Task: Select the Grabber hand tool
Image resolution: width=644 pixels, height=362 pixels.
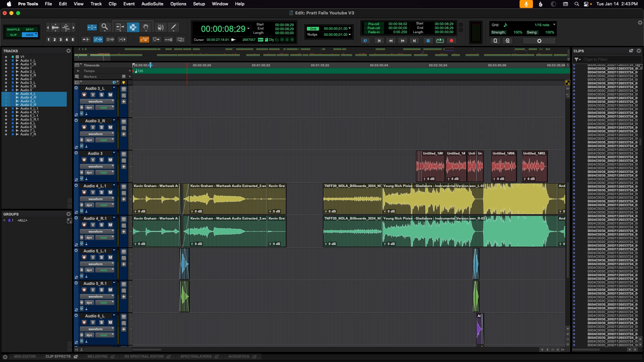Action: click(146, 27)
